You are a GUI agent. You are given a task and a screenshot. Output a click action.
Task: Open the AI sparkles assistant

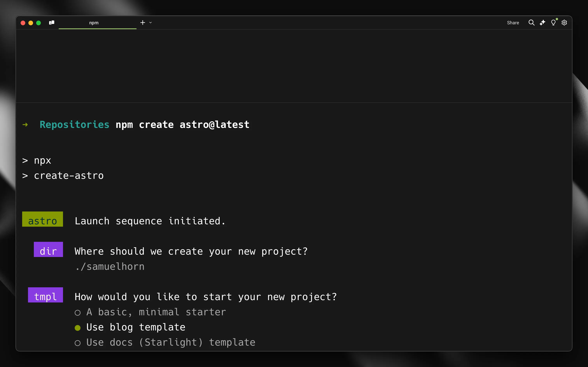pyautogui.click(x=542, y=23)
